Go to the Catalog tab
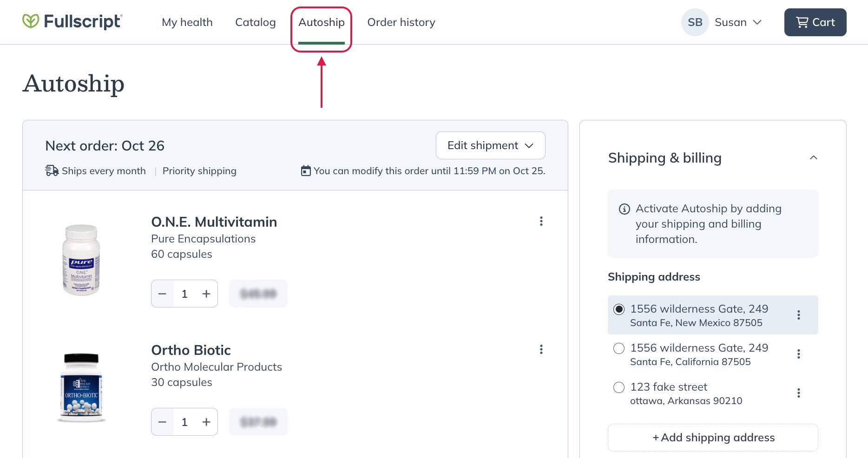This screenshot has width=868, height=458. coord(255,22)
